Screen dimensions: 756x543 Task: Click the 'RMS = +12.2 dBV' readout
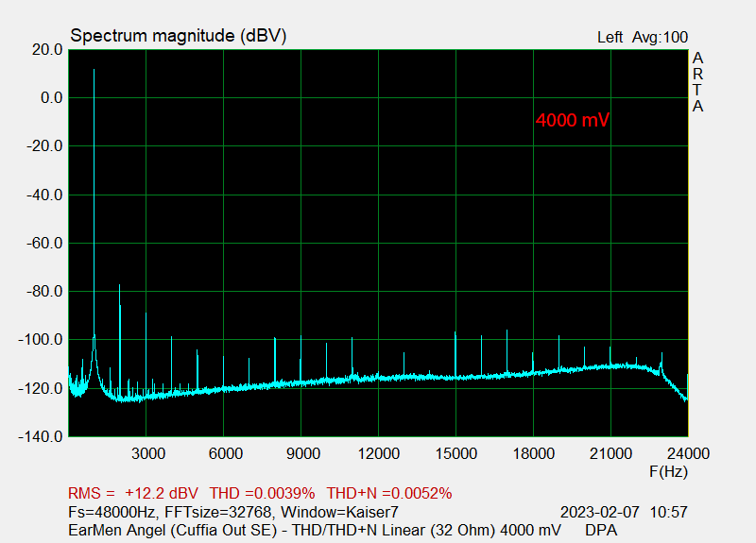133,493
